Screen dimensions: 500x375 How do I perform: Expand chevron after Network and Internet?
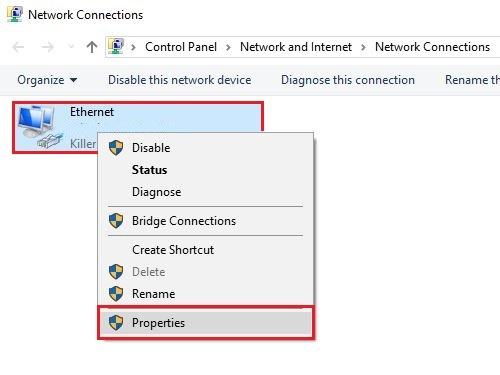click(x=363, y=47)
